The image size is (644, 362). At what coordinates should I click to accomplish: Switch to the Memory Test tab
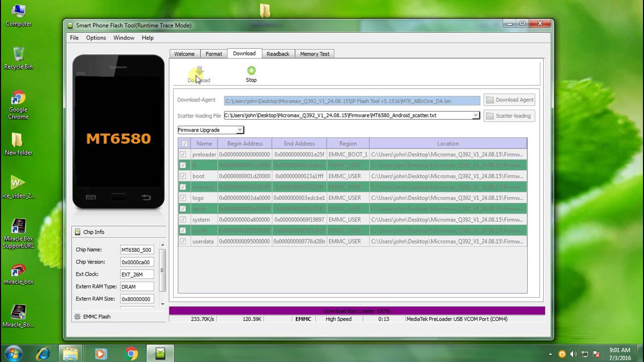click(314, 54)
